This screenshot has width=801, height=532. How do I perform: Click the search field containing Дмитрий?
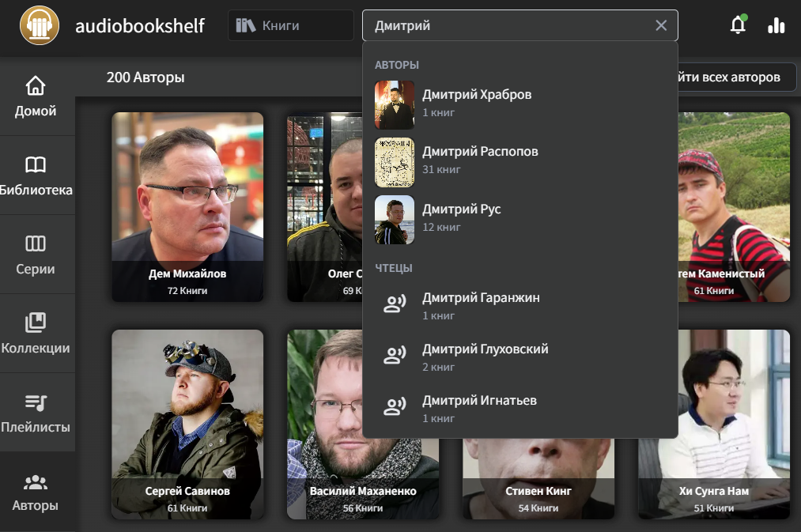click(x=506, y=25)
